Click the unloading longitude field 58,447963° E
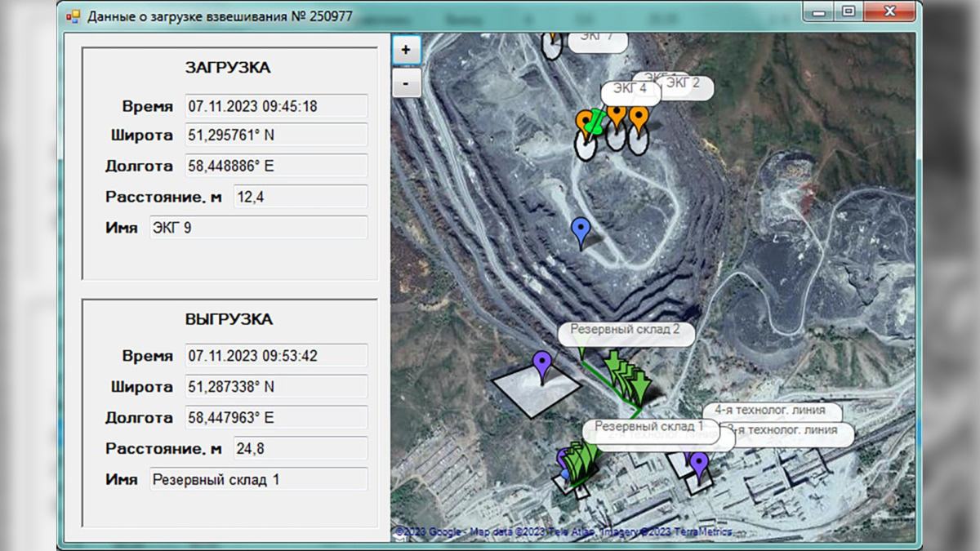This screenshot has width=980, height=551. (x=276, y=418)
